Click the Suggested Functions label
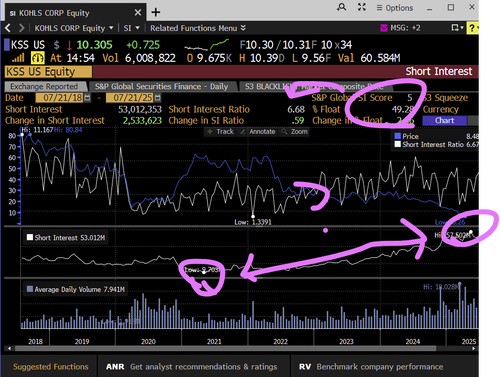This screenshot has width=500, height=377. pyautogui.click(x=51, y=367)
